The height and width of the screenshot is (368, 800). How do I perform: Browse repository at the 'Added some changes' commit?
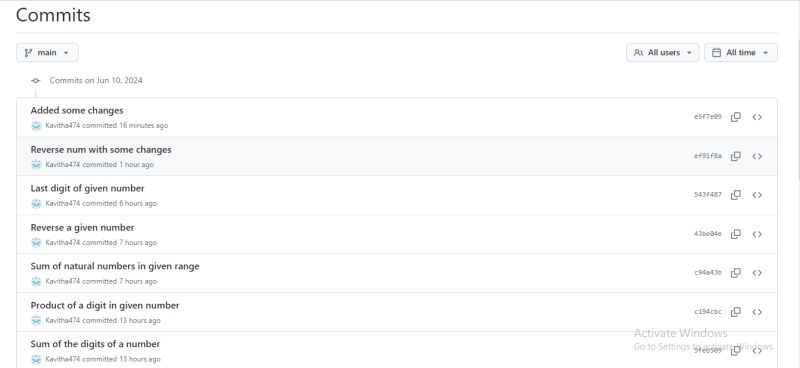click(x=757, y=117)
